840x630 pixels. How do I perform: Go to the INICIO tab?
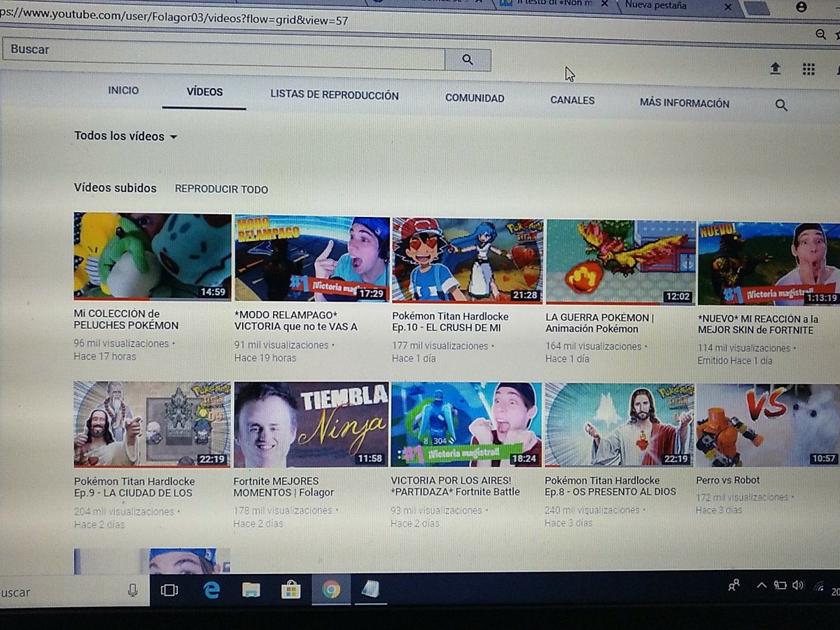[123, 90]
